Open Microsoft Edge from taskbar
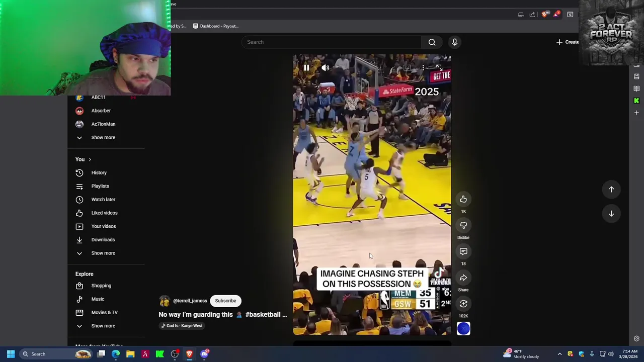The image size is (644, 362). [x=116, y=354]
